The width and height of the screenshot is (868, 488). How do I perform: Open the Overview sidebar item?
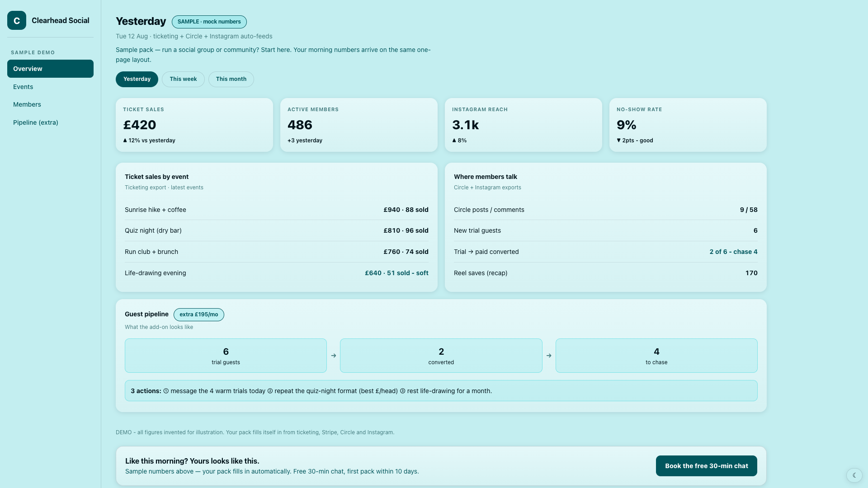(x=50, y=69)
